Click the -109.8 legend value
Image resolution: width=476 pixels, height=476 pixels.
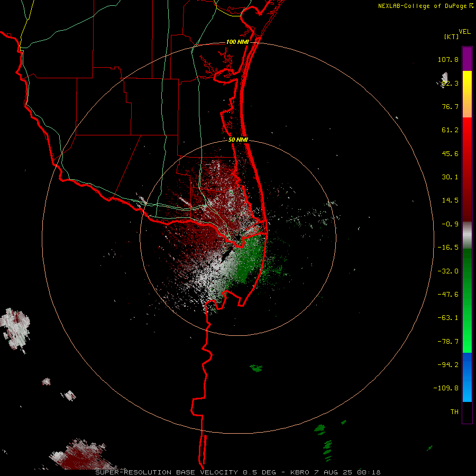coord(446,388)
